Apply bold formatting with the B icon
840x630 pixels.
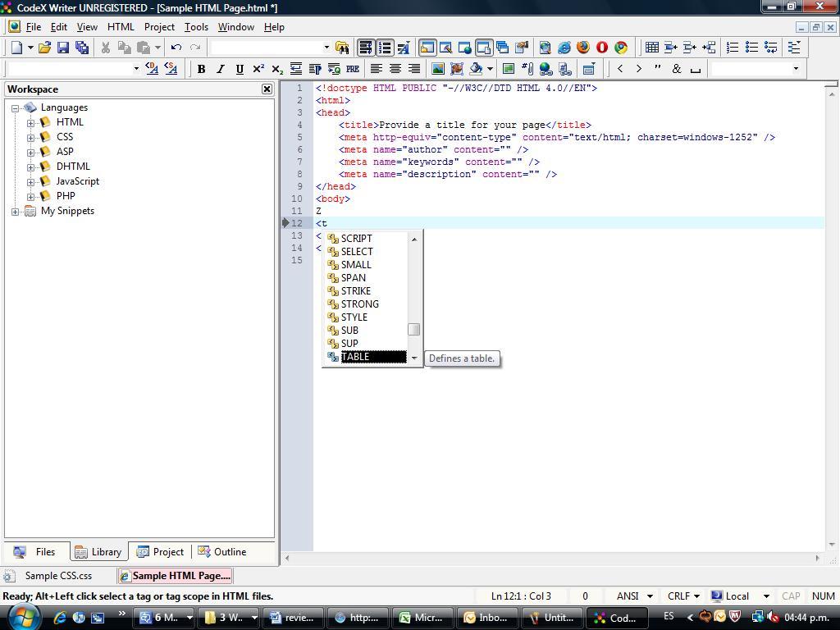(201, 69)
